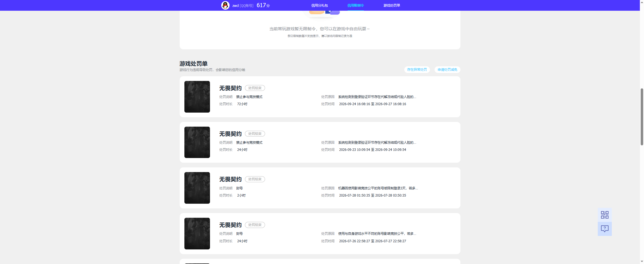This screenshot has height=264, width=644.
Task: Open game thumbnail of the 2小时 penalty card
Action: point(197,188)
